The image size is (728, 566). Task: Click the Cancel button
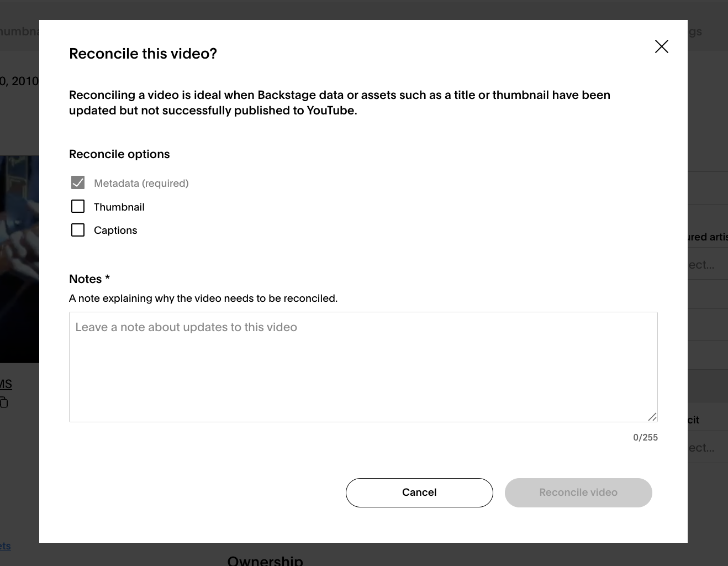pos(419,492)
